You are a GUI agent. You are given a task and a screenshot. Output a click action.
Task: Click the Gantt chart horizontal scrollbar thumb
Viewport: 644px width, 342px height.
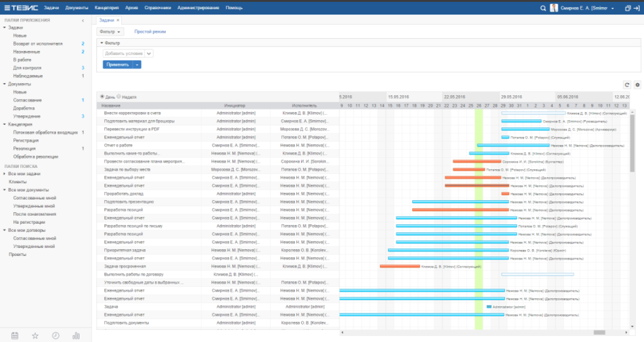599,332
